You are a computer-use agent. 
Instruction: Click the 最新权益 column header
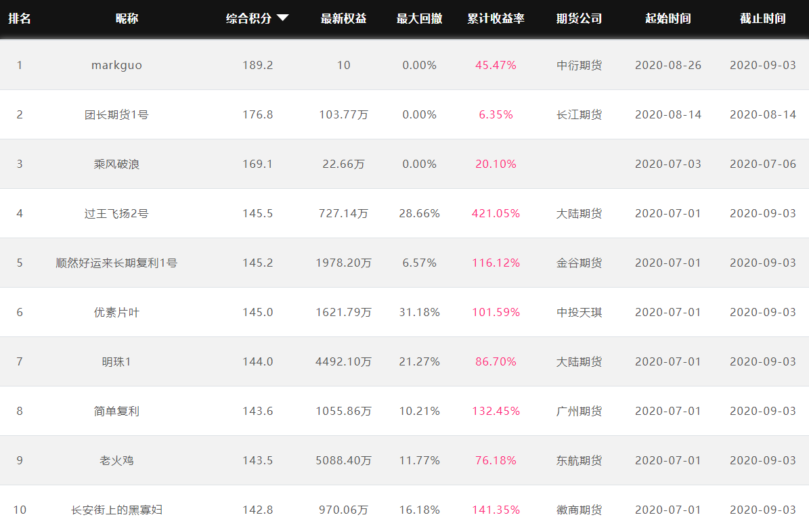pyautogui.click(x=344, y=18)
